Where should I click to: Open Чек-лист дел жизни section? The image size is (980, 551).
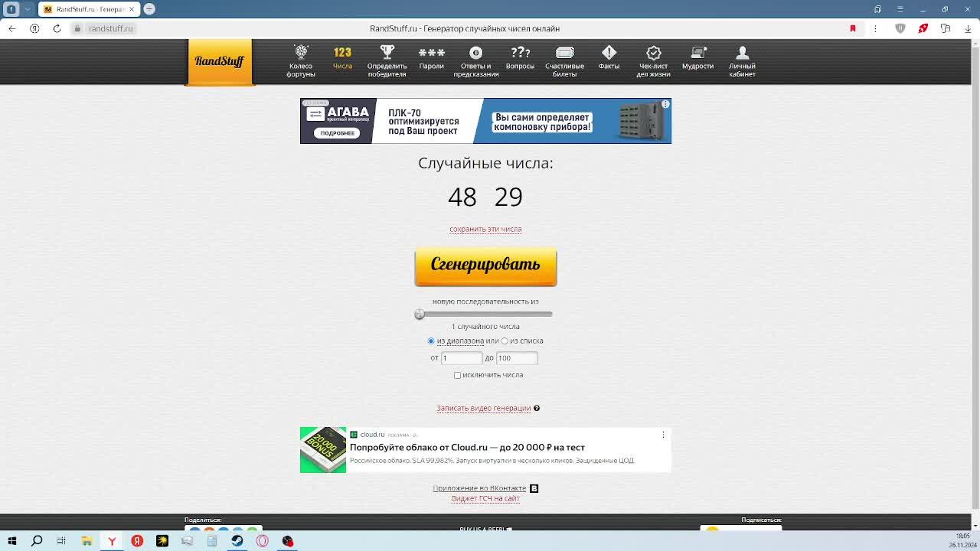(653, 61)
